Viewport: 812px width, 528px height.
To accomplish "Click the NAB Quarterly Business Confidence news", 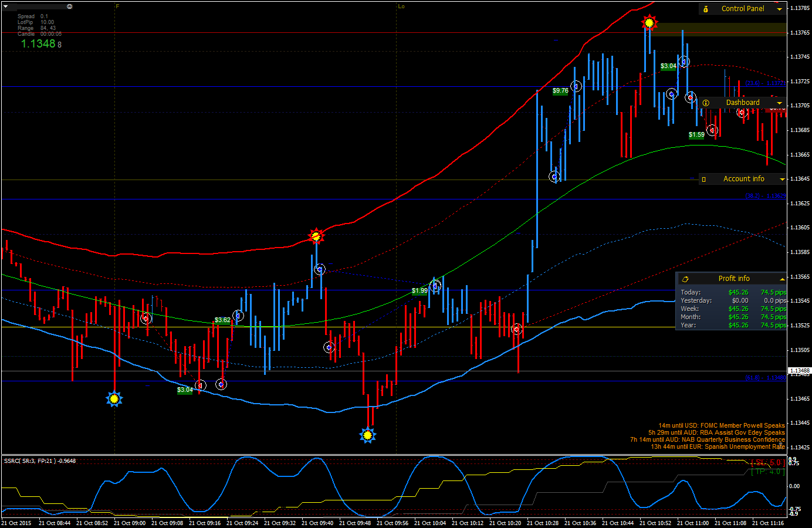I will (x=708, y=440).
